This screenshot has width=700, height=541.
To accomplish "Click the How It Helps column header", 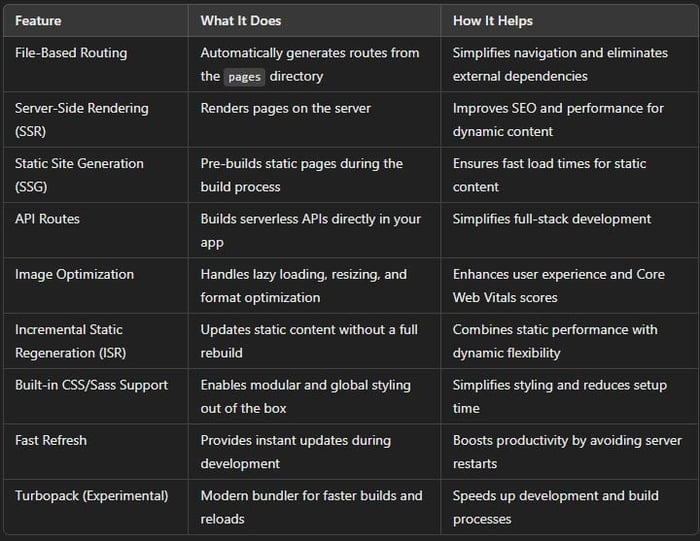I will (569, 21).
